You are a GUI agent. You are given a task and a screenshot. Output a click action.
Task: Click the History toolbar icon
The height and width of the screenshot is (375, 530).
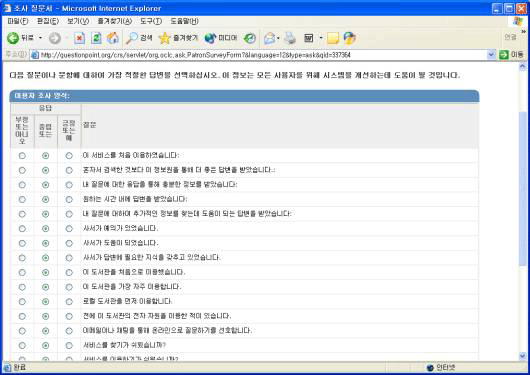click(x=250, y=38)
